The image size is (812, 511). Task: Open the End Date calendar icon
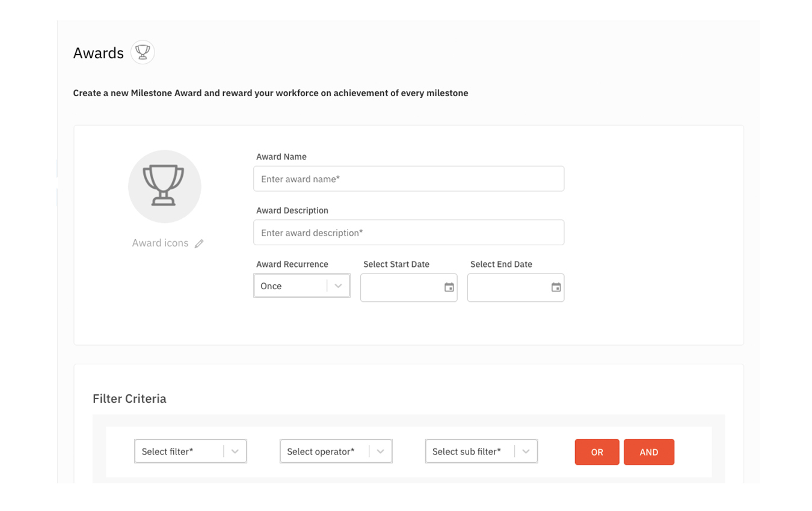[x=556, y=287]
